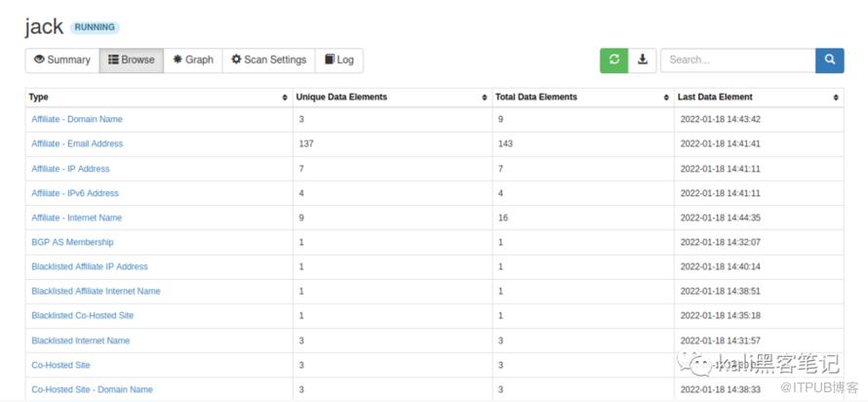Open Blacklisted Co-Hosted Site link
Viewport: 868px width, 402px height.
[x=81, y=316]
